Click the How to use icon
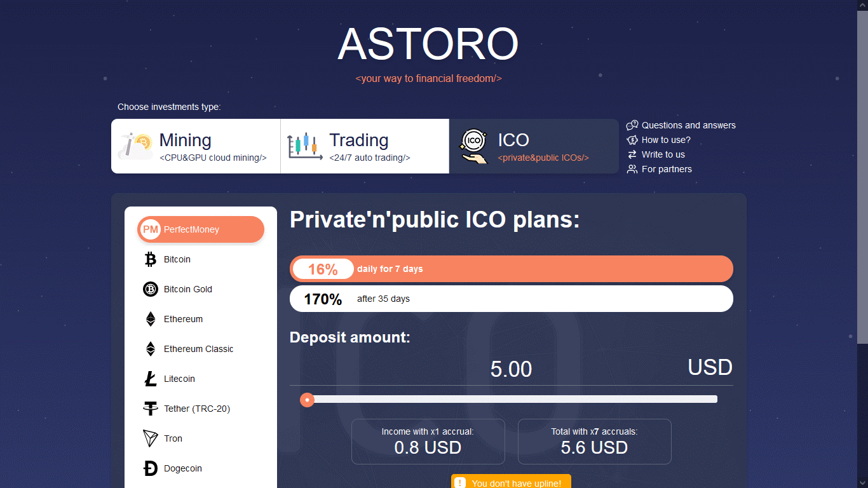Viewport: 868px width, 488px height. pyautogui.click(x=632, y=140)
